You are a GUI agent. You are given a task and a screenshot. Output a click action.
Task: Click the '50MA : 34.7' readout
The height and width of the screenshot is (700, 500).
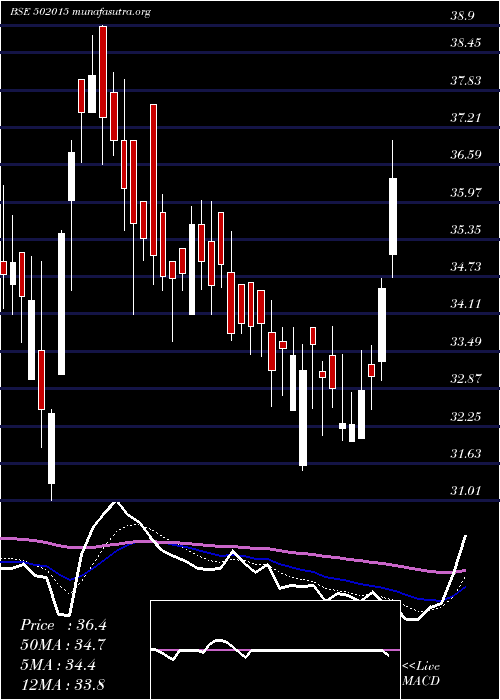pyautogui.click(x=63, y=645)
